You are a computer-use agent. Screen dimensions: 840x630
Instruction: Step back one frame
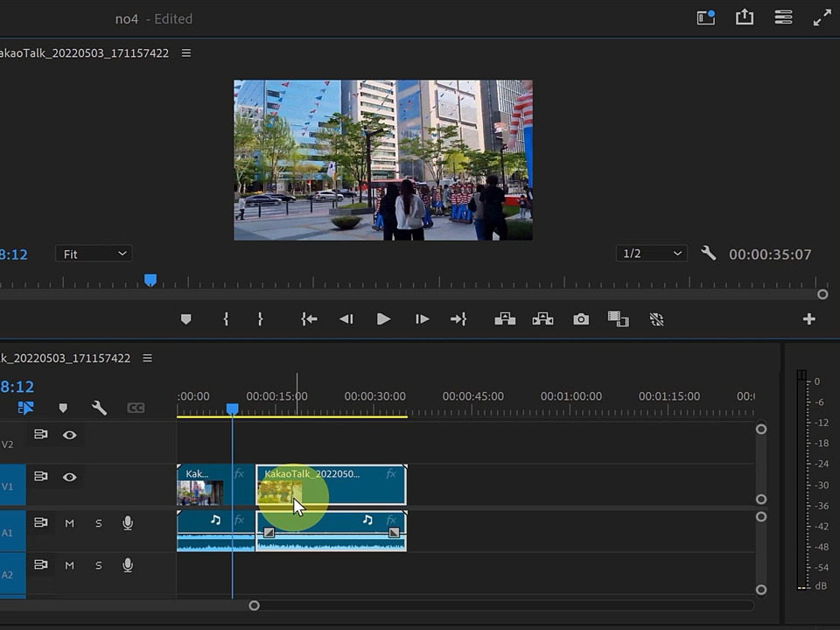(346, 319)
